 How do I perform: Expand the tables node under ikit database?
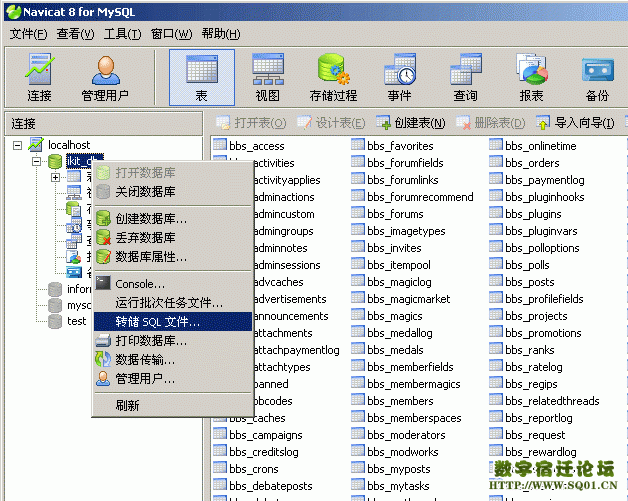pyautogui.click(x=56, y=177)
